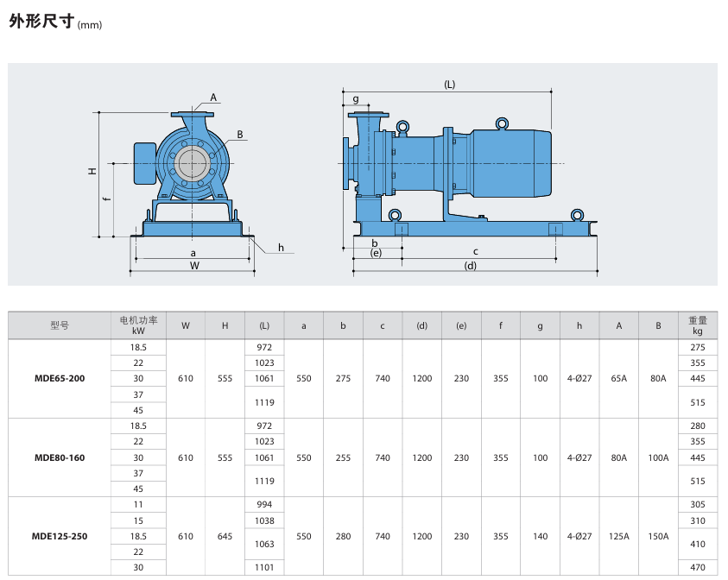Select the 470 weight value cell
This screenshot has width=728, height=580.
click(x=697, y=567)
